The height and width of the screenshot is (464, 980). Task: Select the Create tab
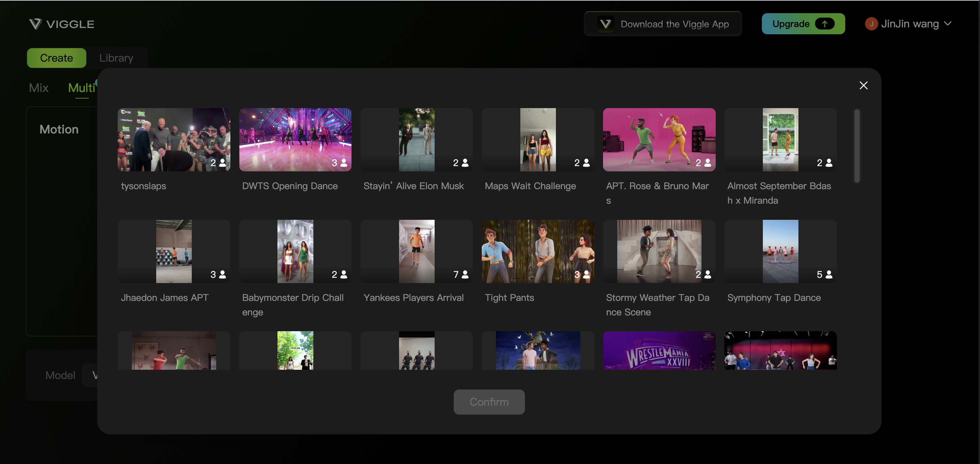[56, 58]
